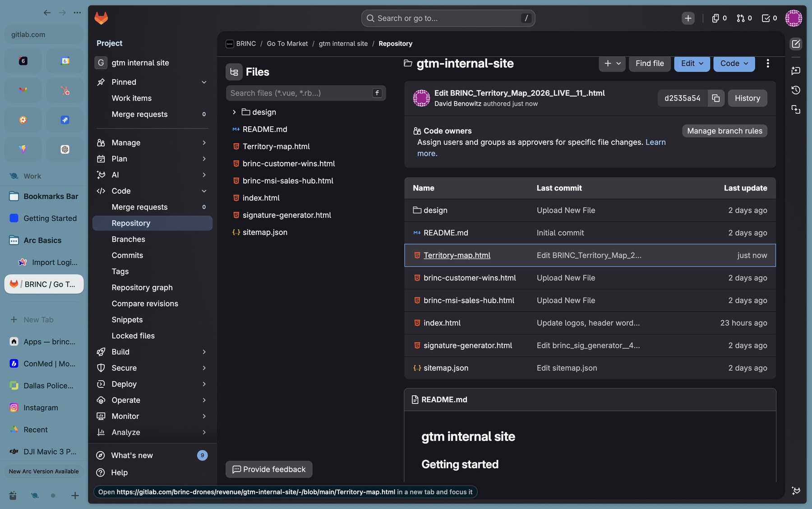812x509 pixels.
Task: Open assigned issues counter icon
Action: pyautogui.click(x=720, y=18)
